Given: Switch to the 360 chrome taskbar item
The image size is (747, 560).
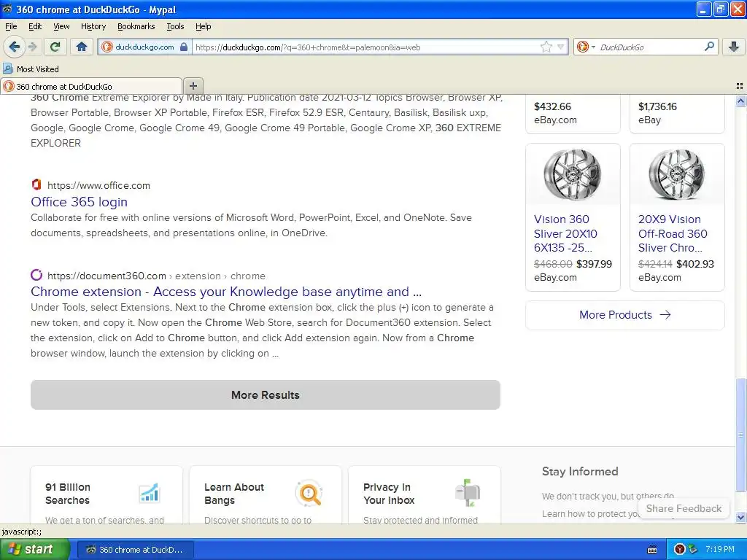Looking at the screenshot, I should (x=136, y=550).
